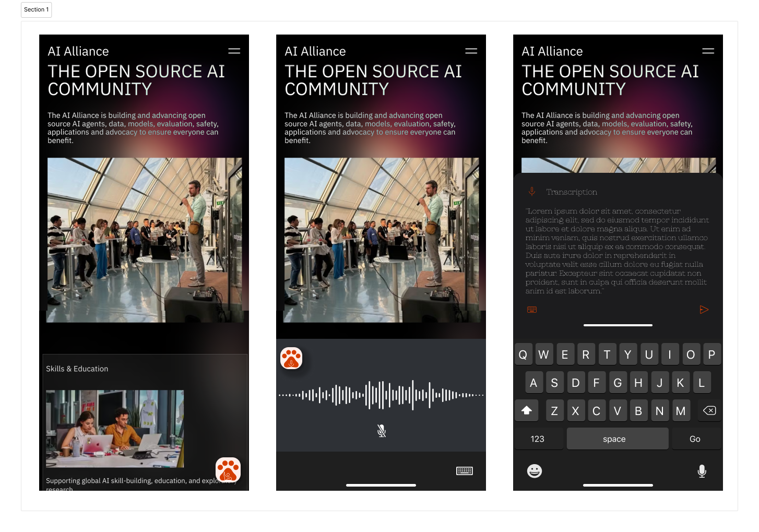Tap the I key
The image size is (759, 532).
point(670,354)
